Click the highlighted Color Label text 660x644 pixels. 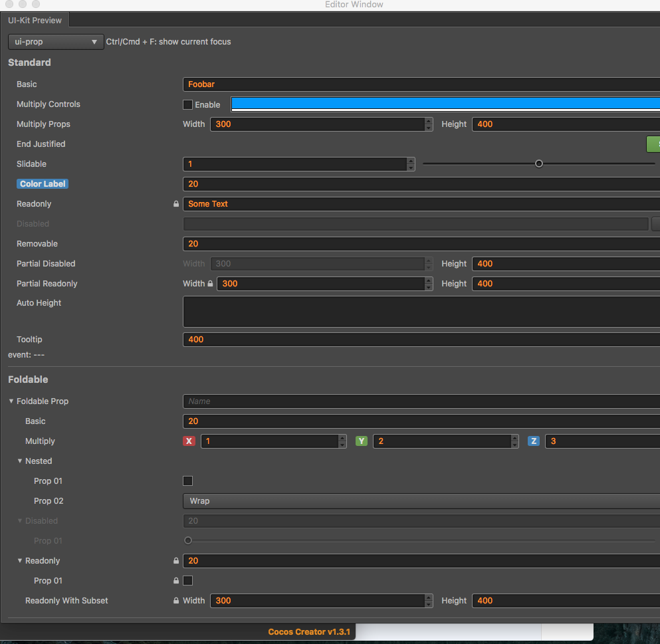tap(43, 184)
